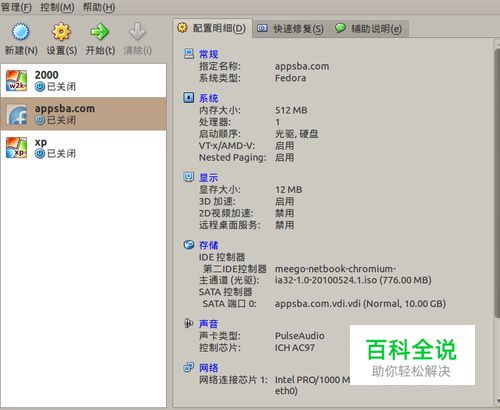Click appsba.com.vdi.vdi disk entry

coord(360,304)
